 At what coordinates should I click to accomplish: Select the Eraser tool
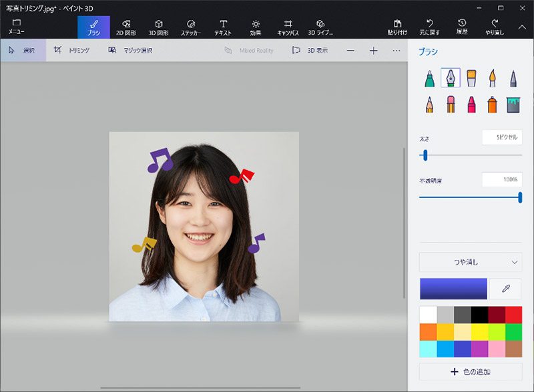tap(451, 104)
